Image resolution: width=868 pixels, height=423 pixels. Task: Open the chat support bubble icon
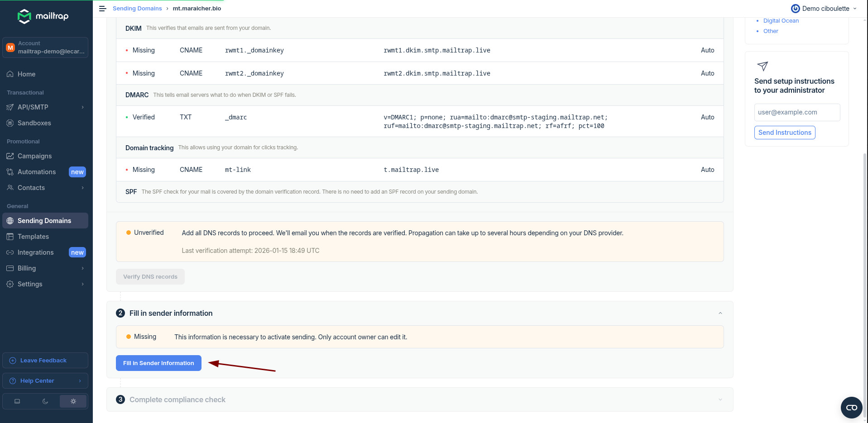851,408
